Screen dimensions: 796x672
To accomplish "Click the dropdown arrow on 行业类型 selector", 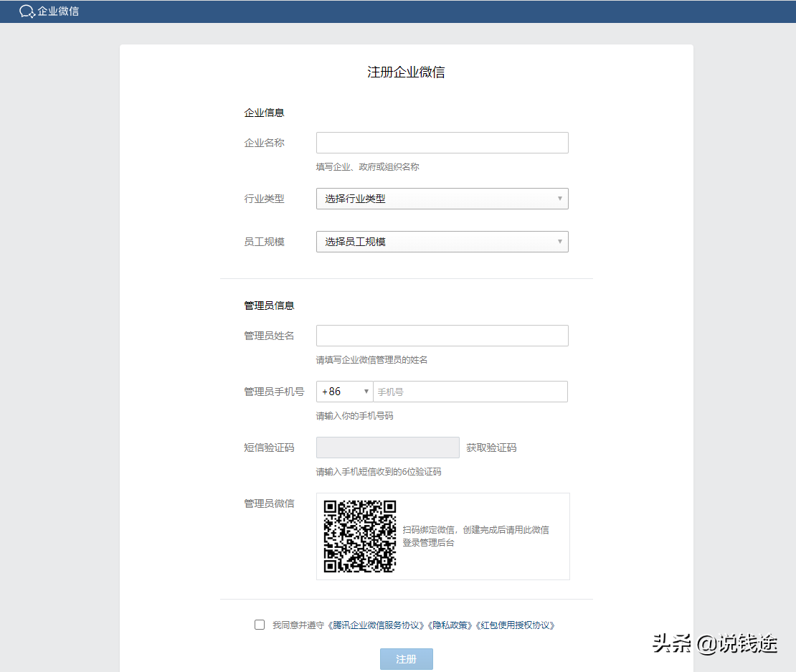I will [x=560, y=199].
